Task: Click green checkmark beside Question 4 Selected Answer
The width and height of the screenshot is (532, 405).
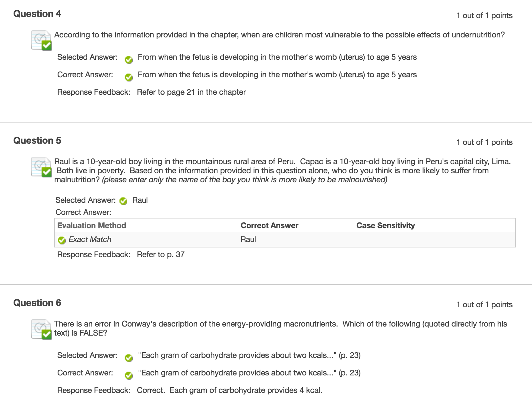Action: click(129, 60)
